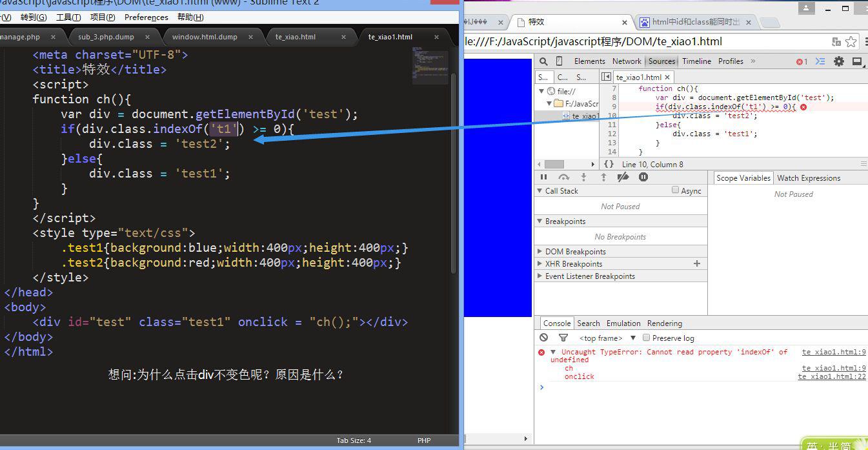Image resolution: width=868 pixels, height=450 pixels.
Task: Show more DevTools panels chevron
Action: tap(753, 61)
